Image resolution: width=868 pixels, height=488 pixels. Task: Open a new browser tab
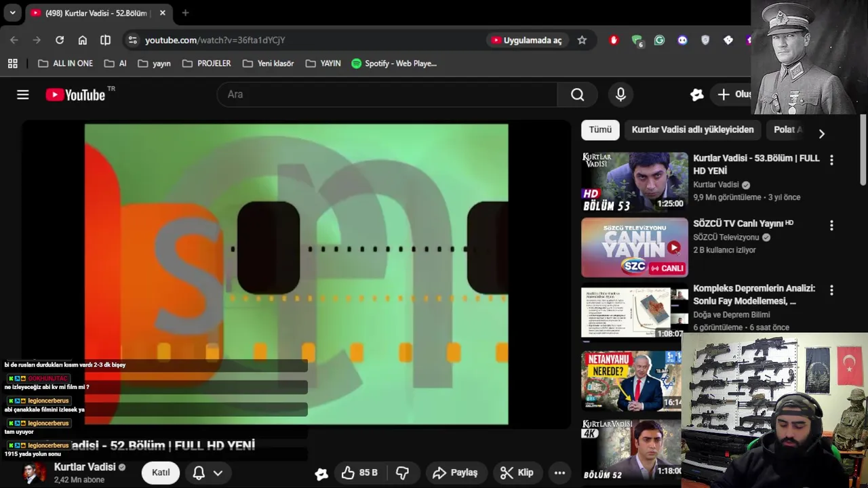pyautogui.click(x=185, y=13)
